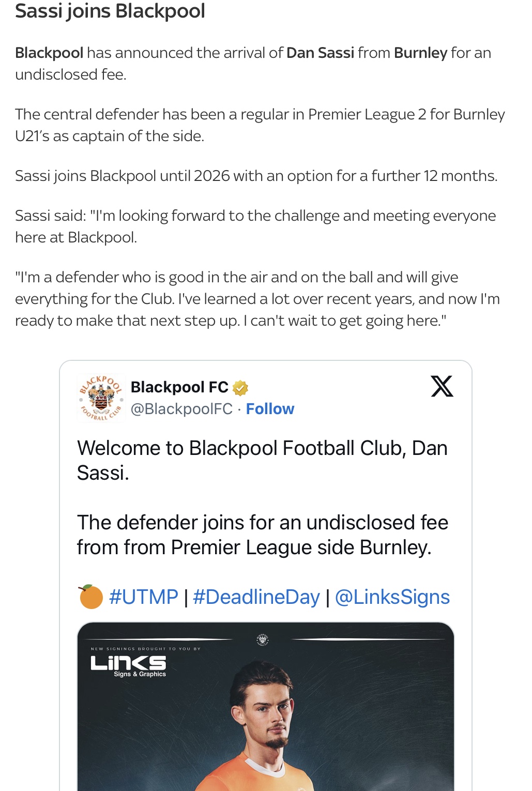Open the @BlackpoolFC handle

(181, 409)
